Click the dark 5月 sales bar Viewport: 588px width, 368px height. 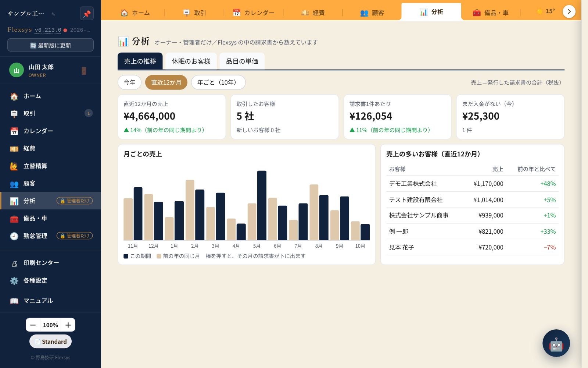pos(262,205)
